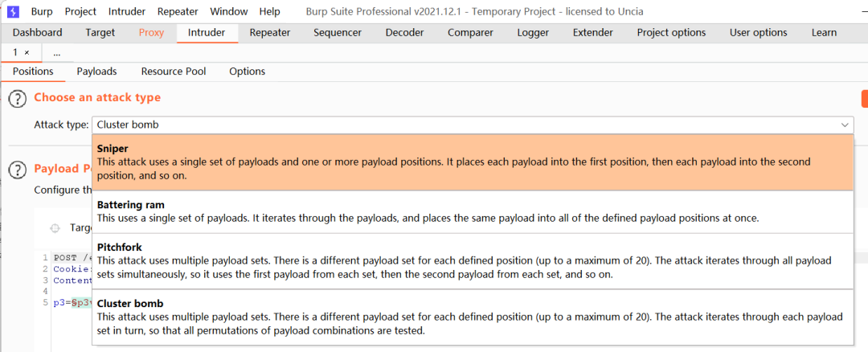Select the Intruder tool tab
The width and height of the screenshot is (868, 352).
207,33
